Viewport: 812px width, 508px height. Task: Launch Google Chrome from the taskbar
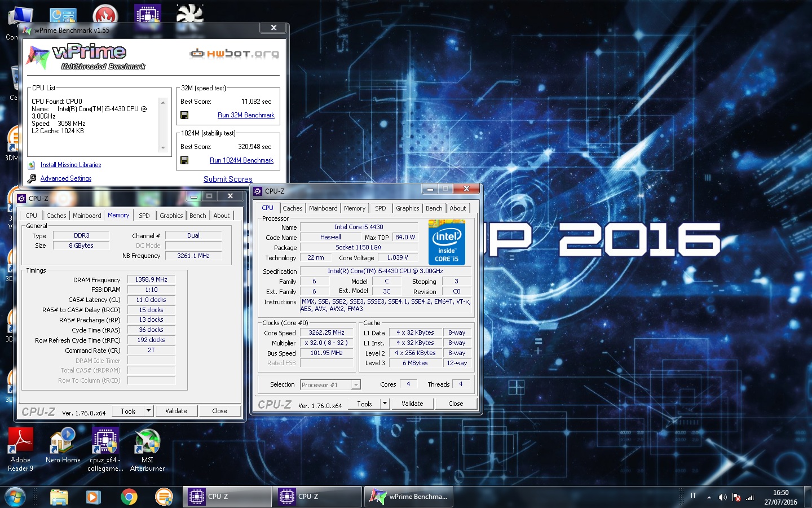pos(129,497)
